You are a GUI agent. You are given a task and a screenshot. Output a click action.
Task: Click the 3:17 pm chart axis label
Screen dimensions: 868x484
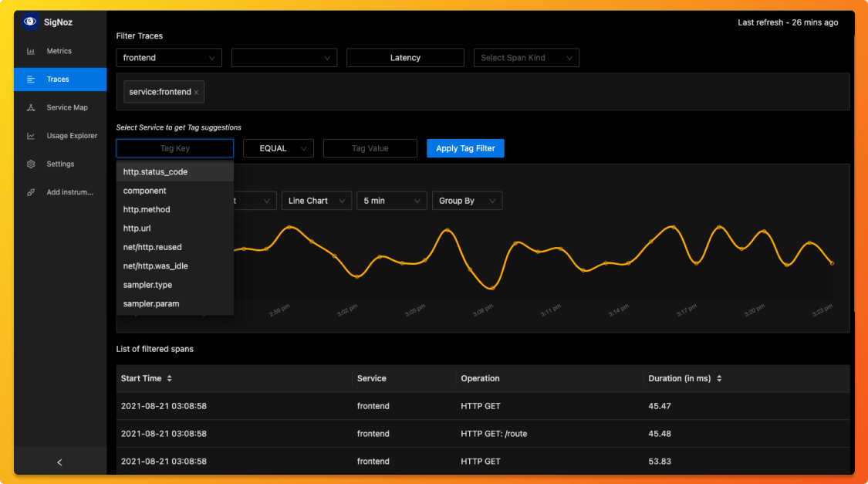(x=687, y=310)
